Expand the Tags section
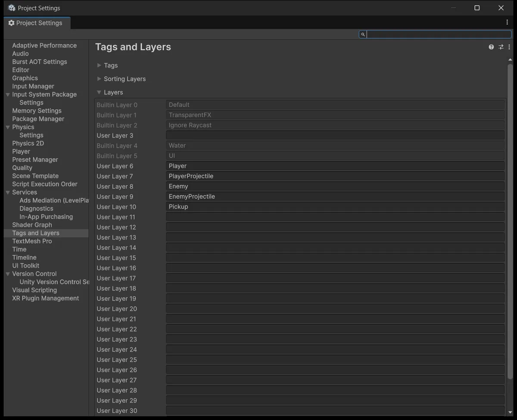The width and height of the screenshot is (517, 420). tap(99, 65)
